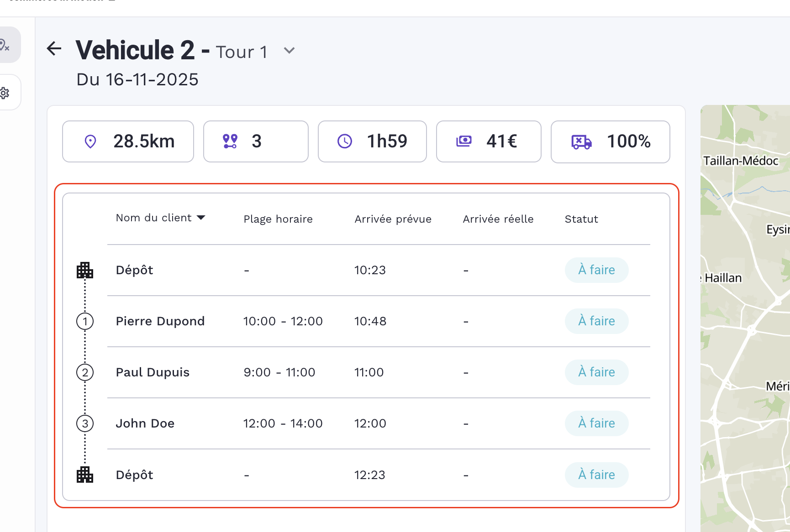The height and width of the screenshot is (532, 790).
Task: Click À faire status for Pierre Dupond
Action: tap(596, 321)
